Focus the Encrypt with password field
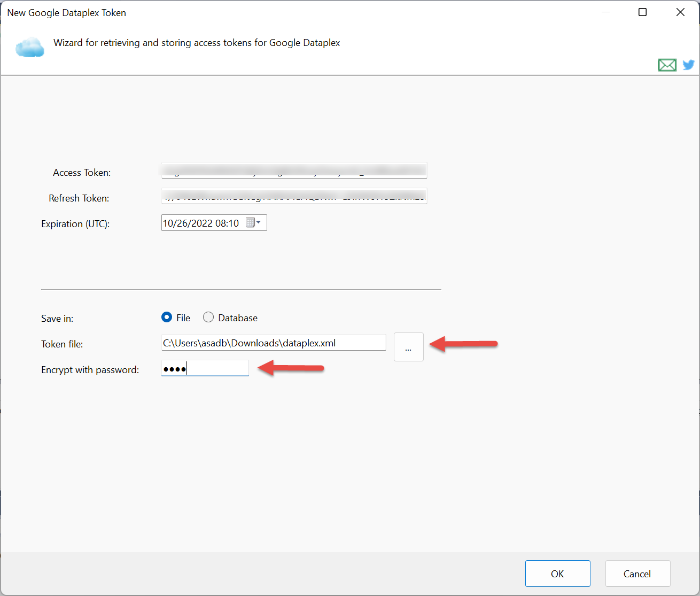 click(x=205, y=368)
